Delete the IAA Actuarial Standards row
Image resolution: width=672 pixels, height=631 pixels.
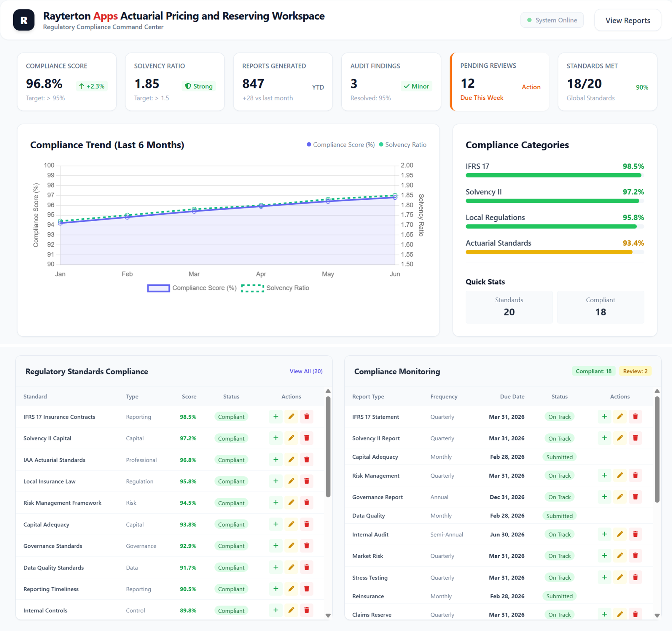307,460
